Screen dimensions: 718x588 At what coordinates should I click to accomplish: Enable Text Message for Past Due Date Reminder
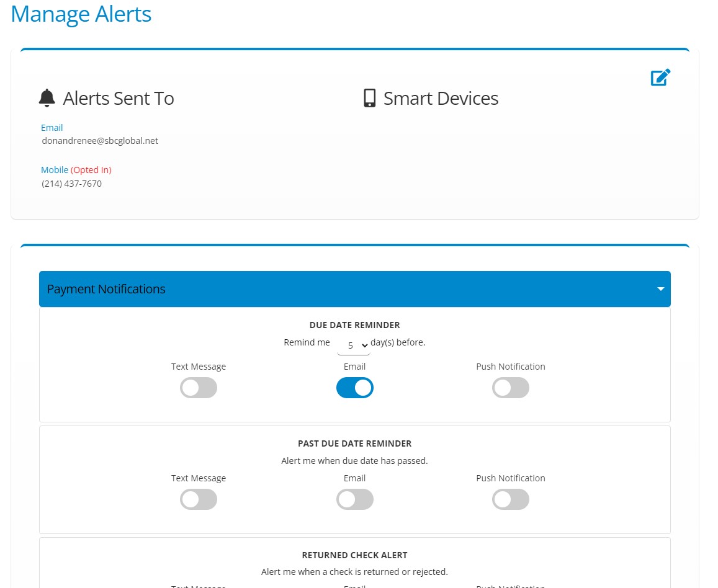click(199, 499)
